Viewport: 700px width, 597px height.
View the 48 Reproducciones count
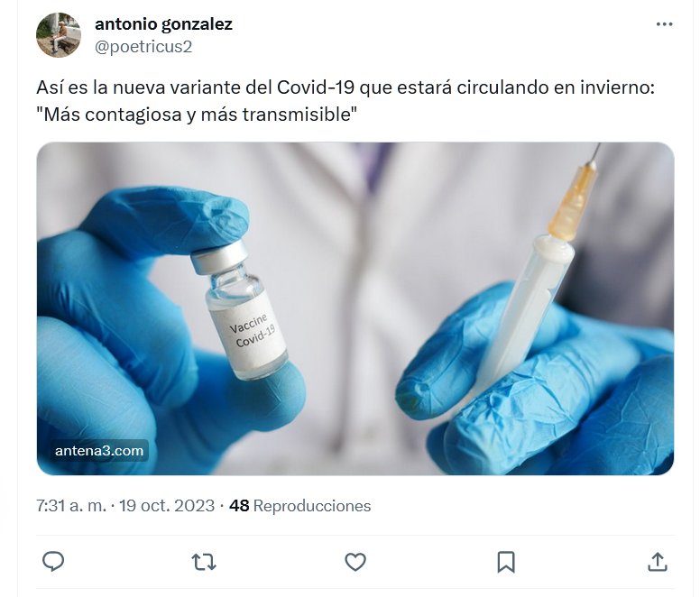coord(300,506)
